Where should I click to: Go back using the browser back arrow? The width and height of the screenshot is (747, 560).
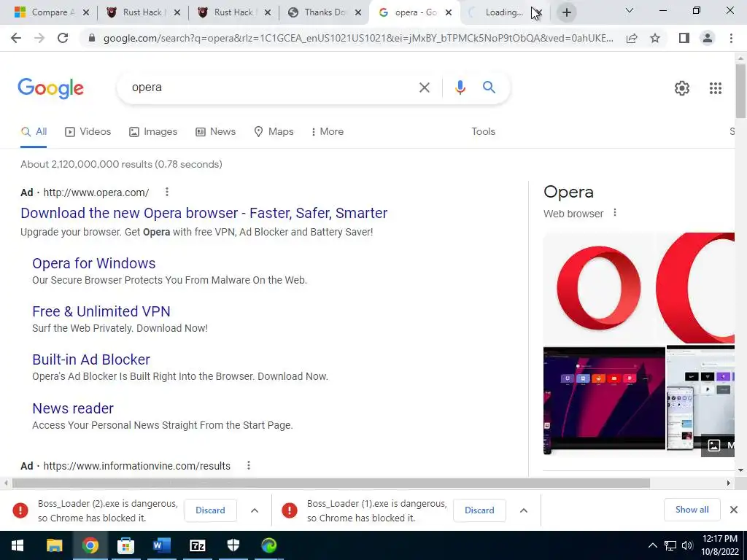click(16, 38)
